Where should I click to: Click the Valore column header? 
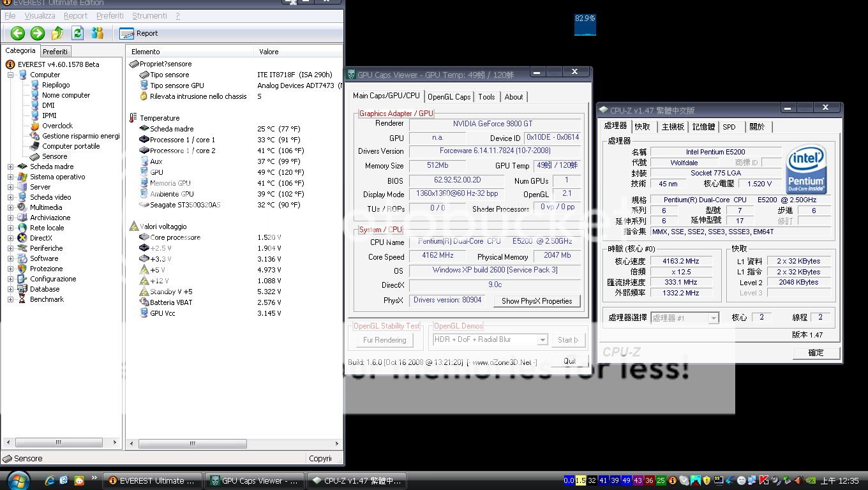pos(299,52)
